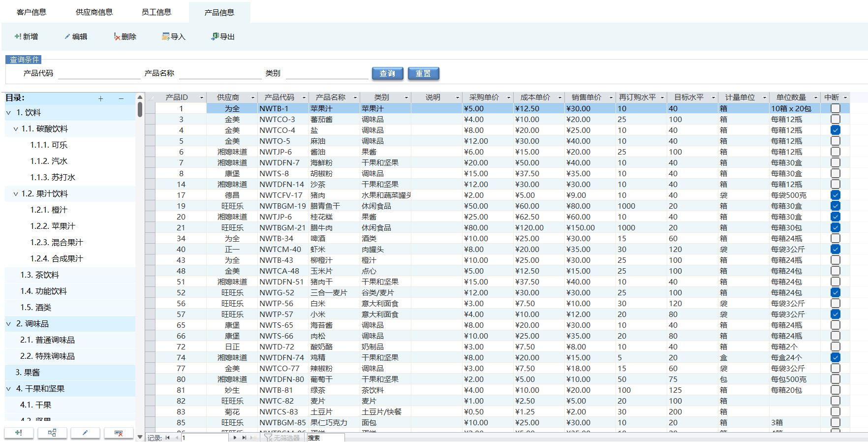
Task: Uncheck 中断 checkbox for 鸡精 row
Action: pyautogui.click(x=835, y=357)
